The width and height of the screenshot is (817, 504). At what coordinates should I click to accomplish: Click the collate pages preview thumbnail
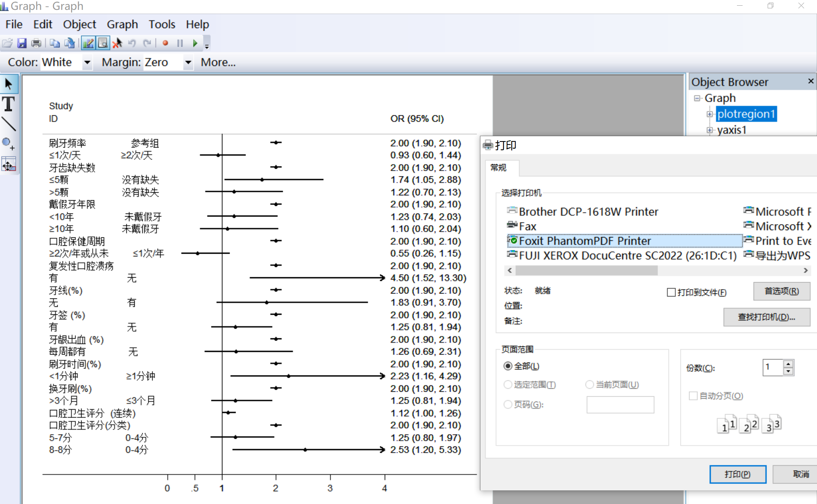[x=749, y=424]
